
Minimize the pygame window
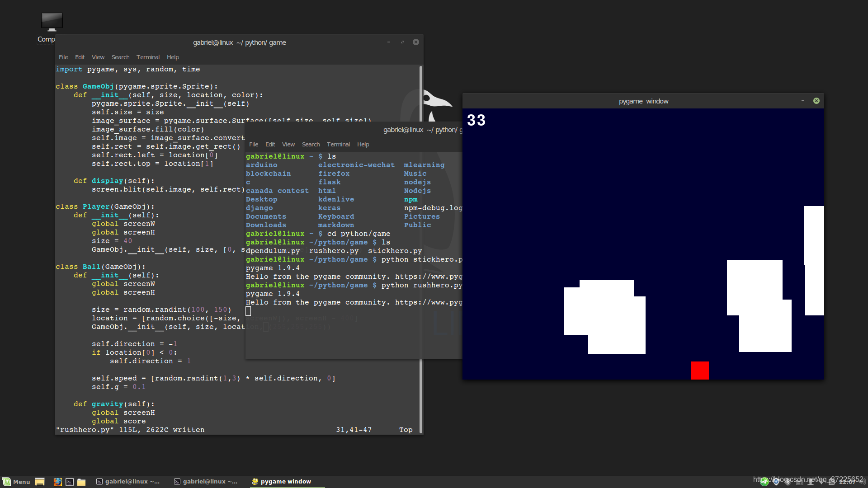click(803, 101)
